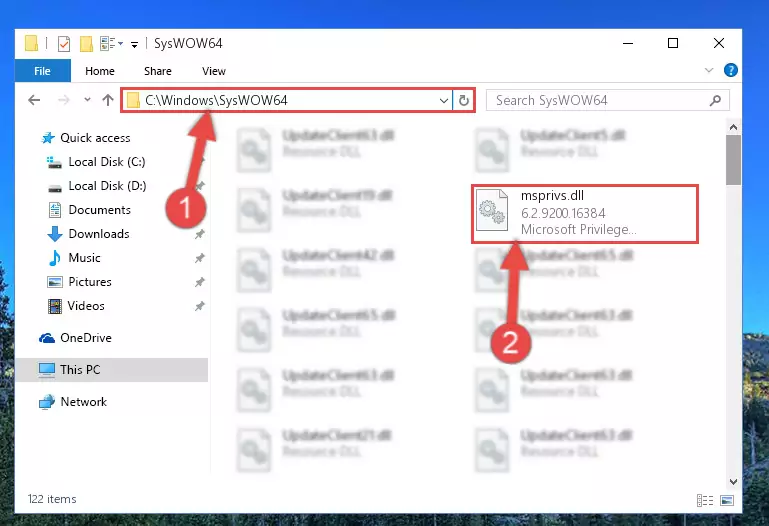Select OneDrive in navigation pane

click(86, 338)
